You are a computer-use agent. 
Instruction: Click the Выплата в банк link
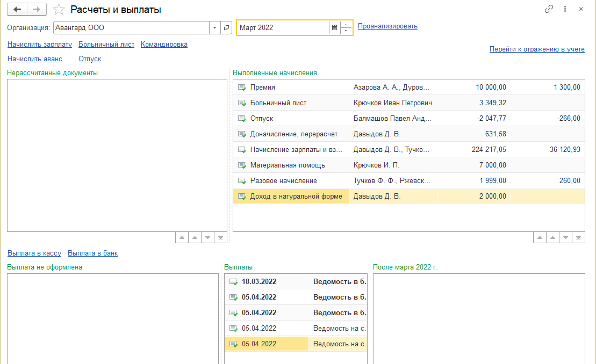(x=92, y=253)
